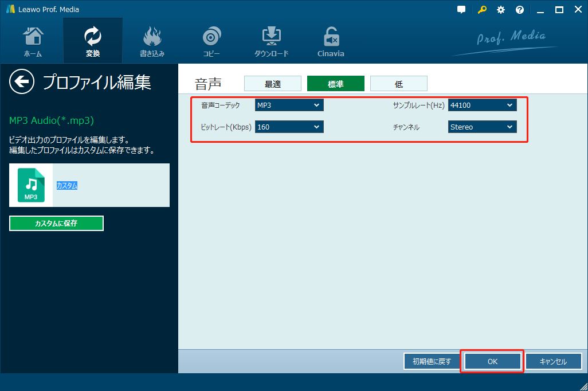
Task: Go to the ホーム home tab
Action: 33,41
